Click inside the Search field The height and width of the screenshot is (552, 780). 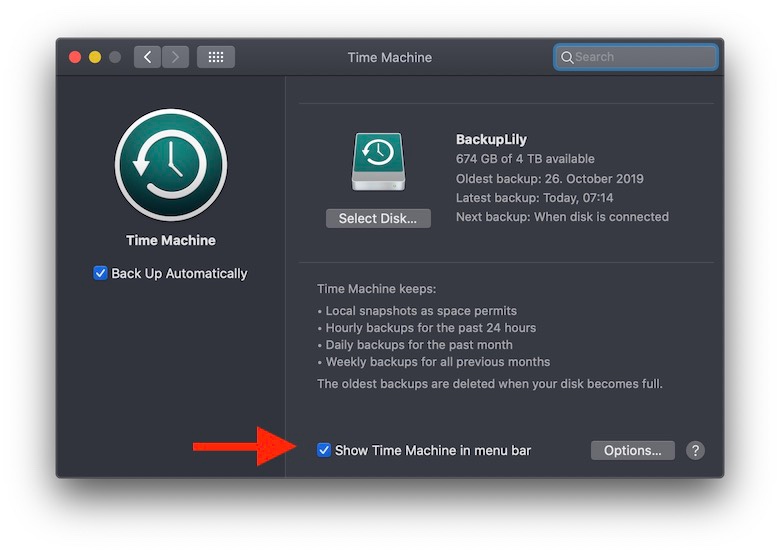click(636, 57)
